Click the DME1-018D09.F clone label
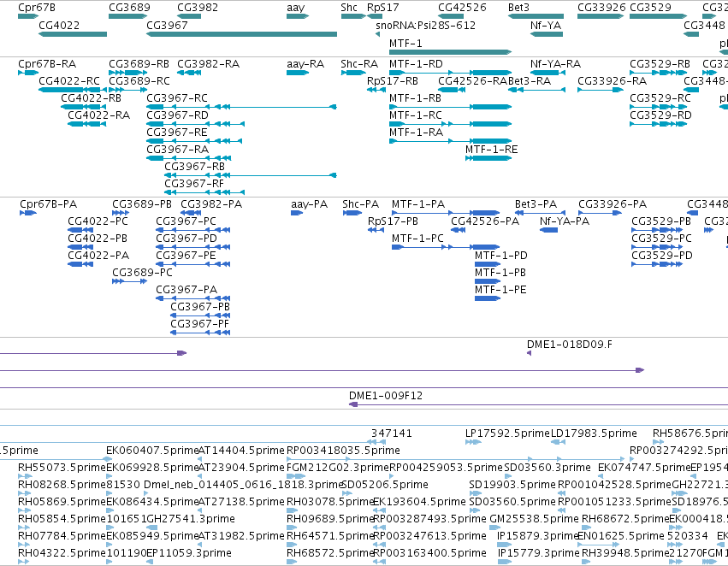This screenshot has width=728, height=566. tap(569, 345)
